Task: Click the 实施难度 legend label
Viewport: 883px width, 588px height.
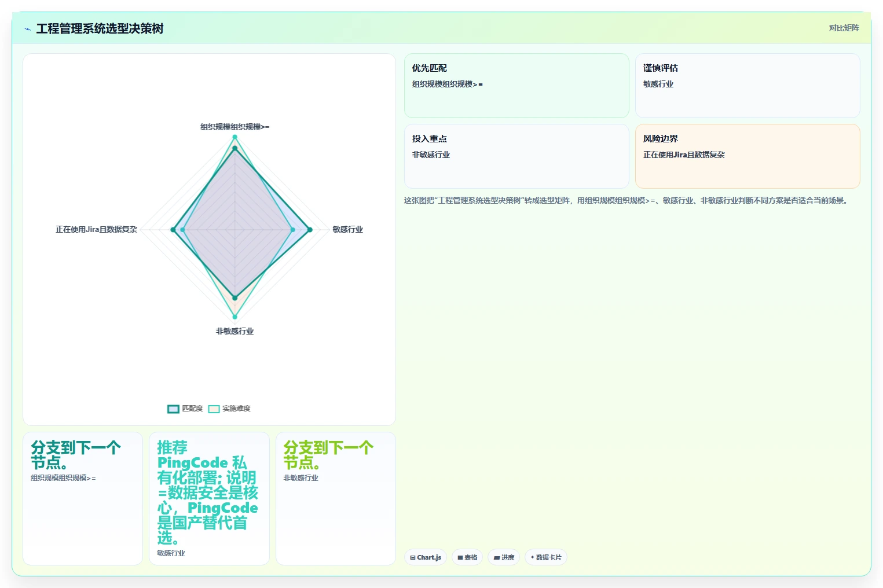Action: tap(236, 409)
